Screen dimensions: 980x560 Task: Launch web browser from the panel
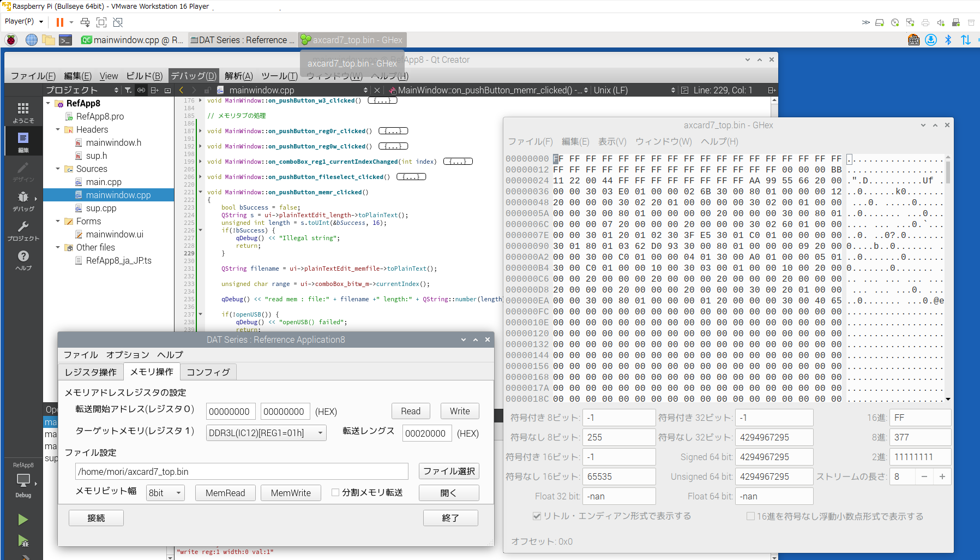[32, 40]
